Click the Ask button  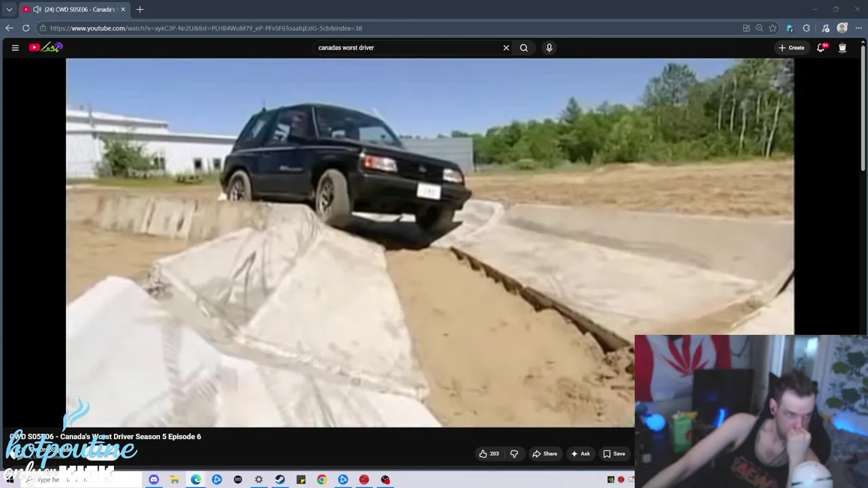pos(580,453)
